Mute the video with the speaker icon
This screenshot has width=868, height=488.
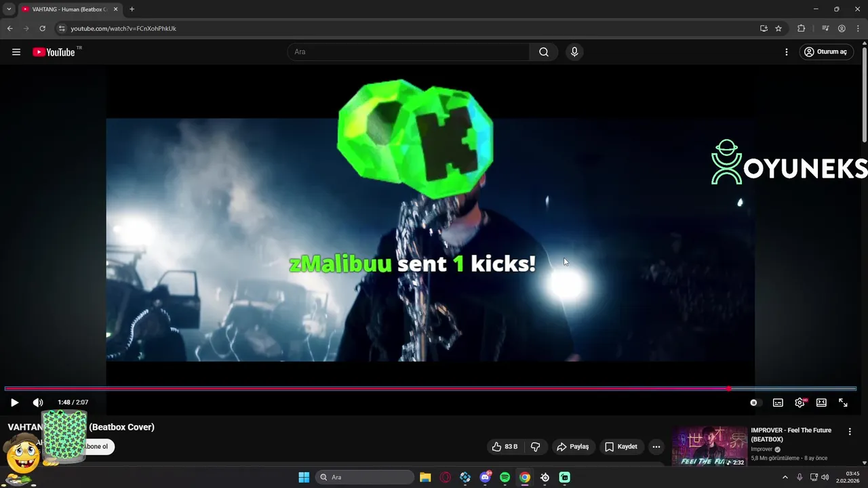point(38,403)
